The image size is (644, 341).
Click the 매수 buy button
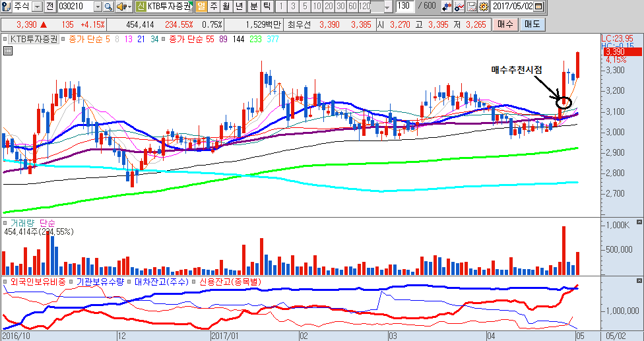click(505, 24)
